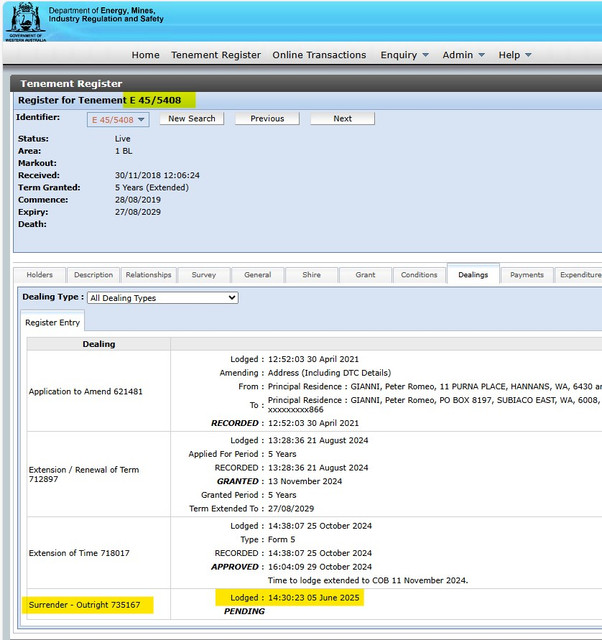Click 'Extension / Renewal of Term 712897' dealing
The image size is (602, 640).
point(84,474)
